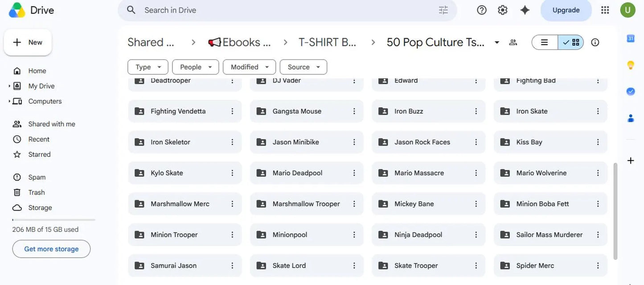This screenshot has height=285, width=644.
Task: Open Shared with me
Action: [52, 124]
